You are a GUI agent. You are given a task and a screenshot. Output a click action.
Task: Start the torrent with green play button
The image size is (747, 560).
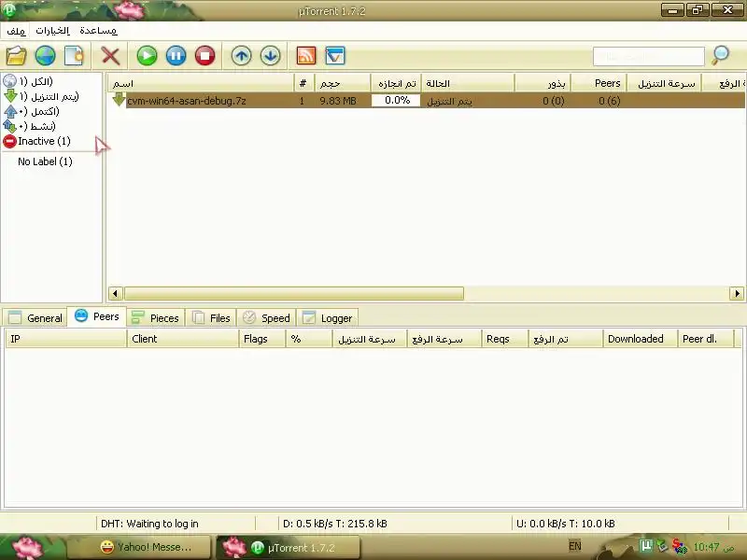(x=147, y=56)
